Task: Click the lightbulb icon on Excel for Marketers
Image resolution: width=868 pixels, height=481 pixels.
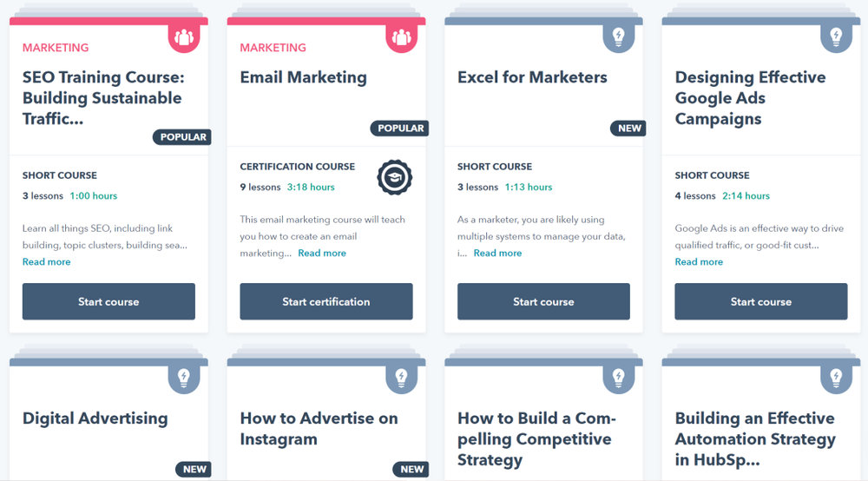Action: coord(618,37)
